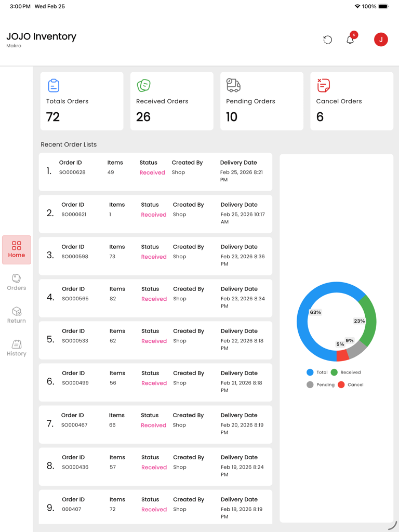Image resolution: width=399 pixels, height=532 pixels.
Task: Select order SO000621 in recent list
Action: pos(155,214)
